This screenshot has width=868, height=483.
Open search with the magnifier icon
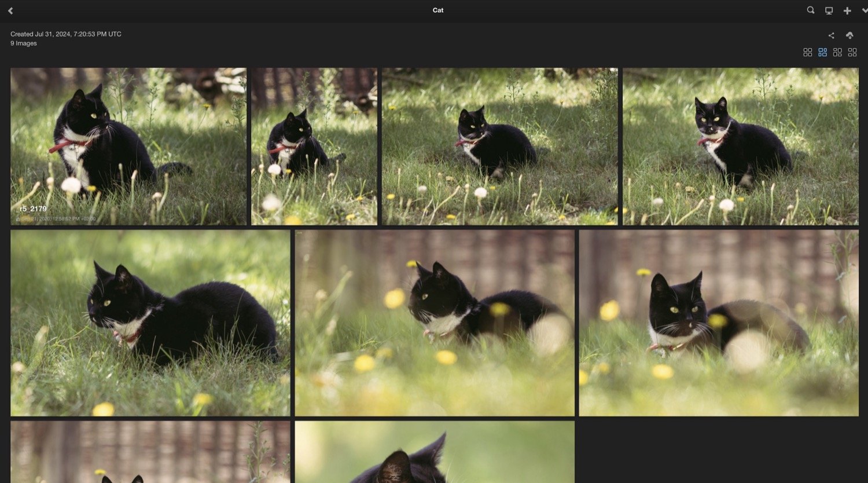pos(811,10)
